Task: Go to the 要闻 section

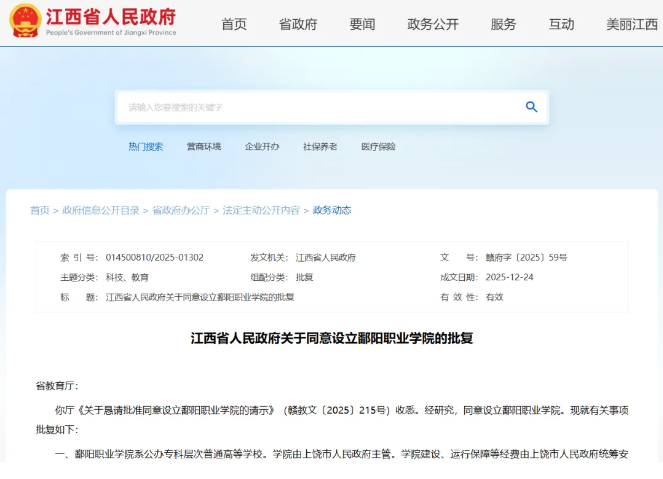Action: pyautogui.click(x=362, y=24)
